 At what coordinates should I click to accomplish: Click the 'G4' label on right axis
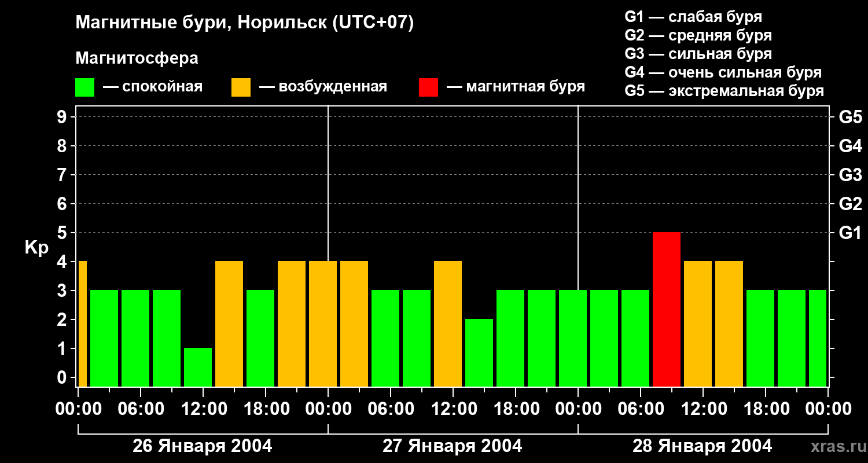851,146
